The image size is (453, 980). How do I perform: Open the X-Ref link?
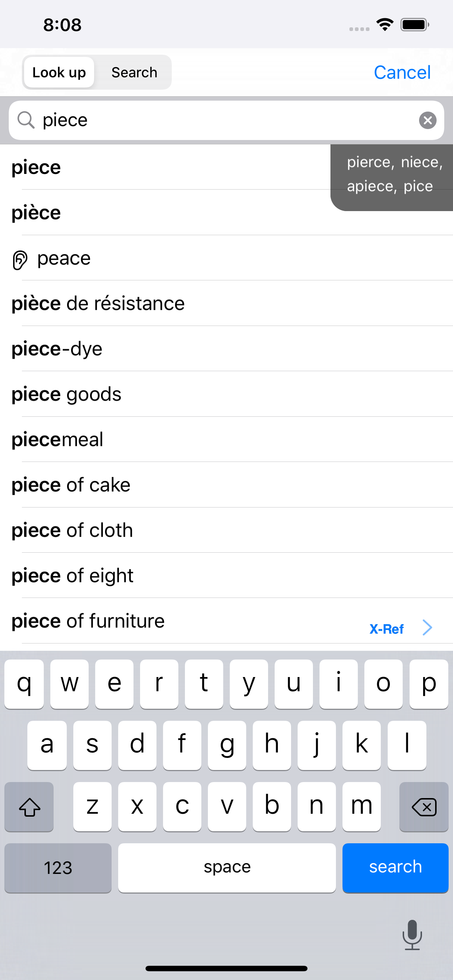pos(386,629)
